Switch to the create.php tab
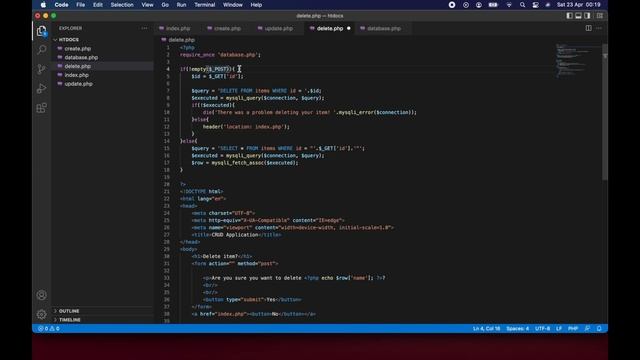640x360 pixels. 227,29
